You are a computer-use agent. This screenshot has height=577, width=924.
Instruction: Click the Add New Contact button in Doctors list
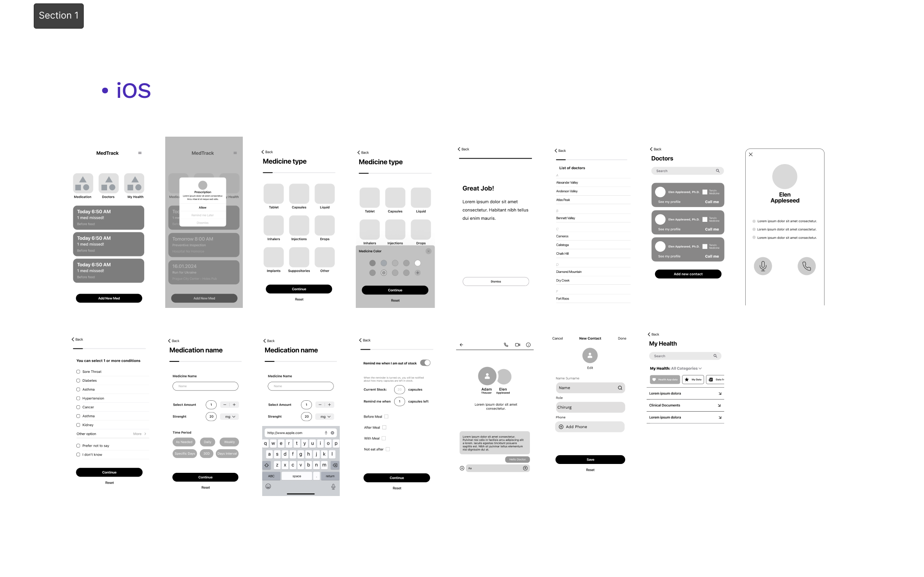(688, 273)
